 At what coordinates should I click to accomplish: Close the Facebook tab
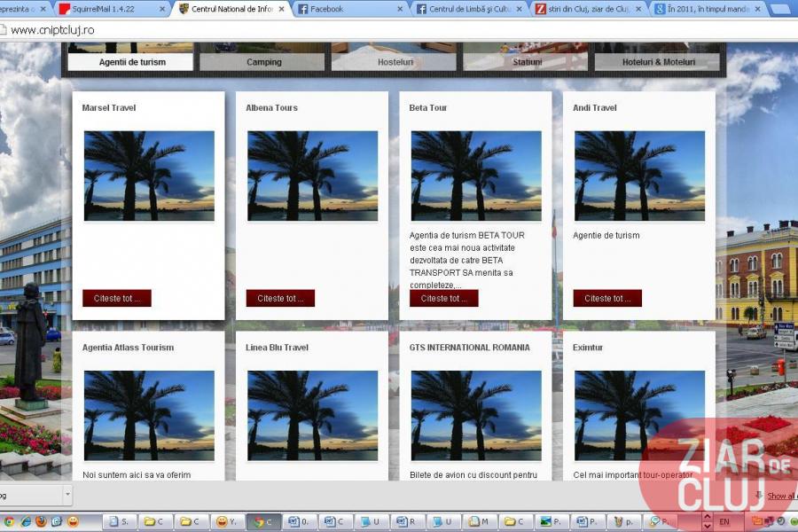[x=400, y=9]
